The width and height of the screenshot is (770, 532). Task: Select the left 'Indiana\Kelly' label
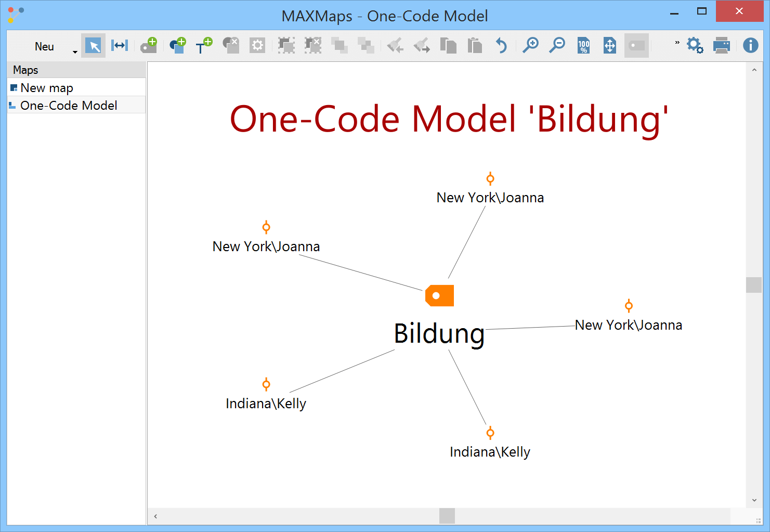pyautogui.click(x=266, y=404)
